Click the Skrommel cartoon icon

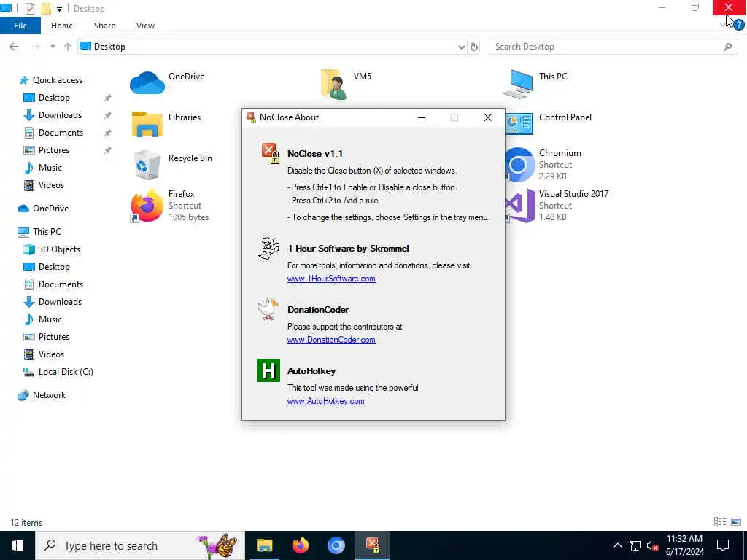click(x=268, y=248)
